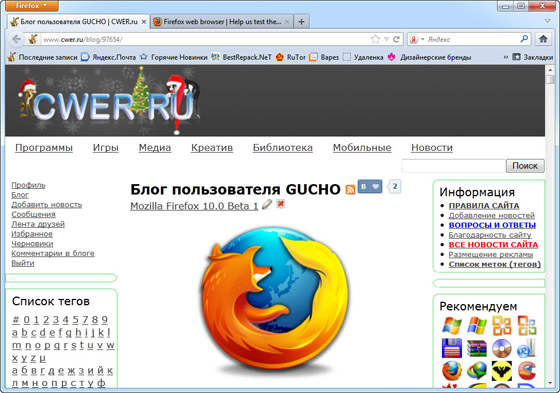Viewport: 560px width, 393px height.
Task: Open the Yandex search engine selector
Action: coord(416,39)
